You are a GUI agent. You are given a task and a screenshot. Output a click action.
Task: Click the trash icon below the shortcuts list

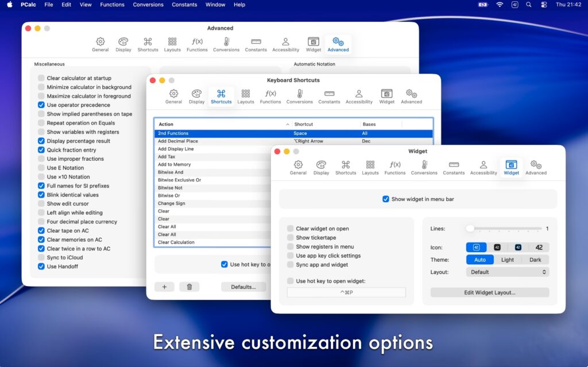pos(189,287)
